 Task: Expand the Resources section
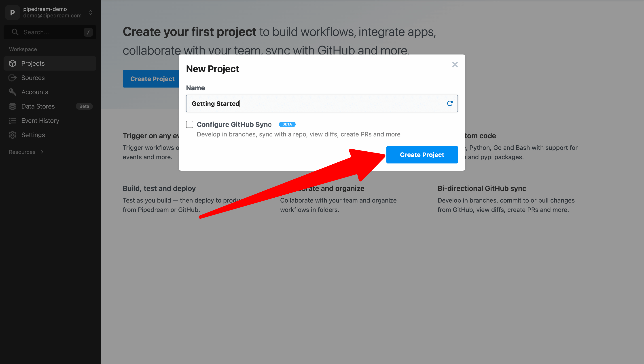coord(42,152)
